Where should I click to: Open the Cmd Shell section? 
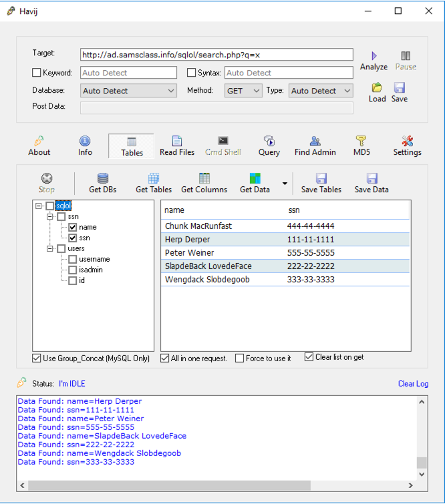point(223,146)
